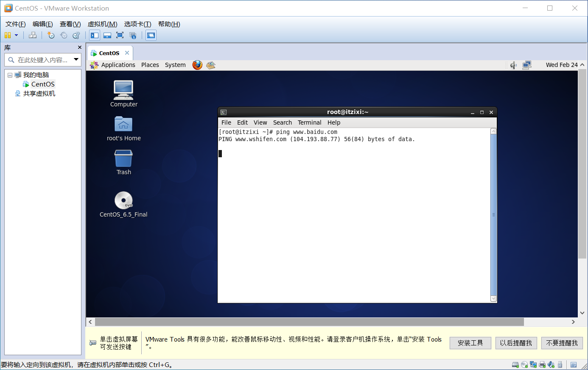The width and height of the screenshot is (588, 370).
Task: Open the power options dropdown arrow
Action: pyautogui.click(x=17, y=35)
